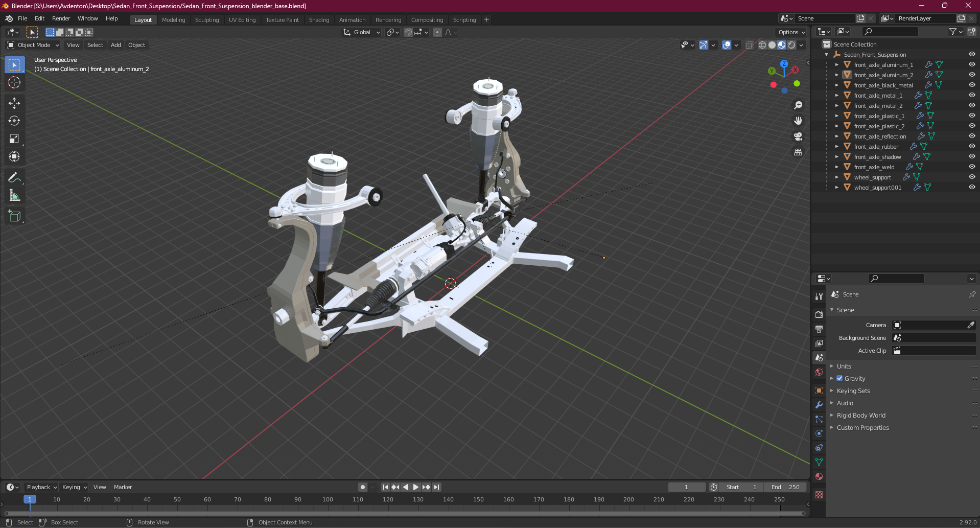Image resolution: width=980 pixels, height=528 pixels.
Task: Activate the Transform tool
Action: [14, 157]
